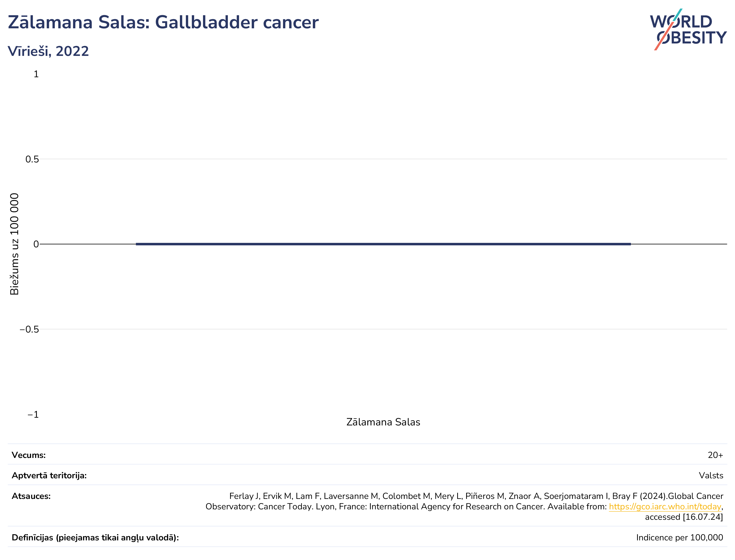Click the −0.5 y-axis tick label

point(29,329)
